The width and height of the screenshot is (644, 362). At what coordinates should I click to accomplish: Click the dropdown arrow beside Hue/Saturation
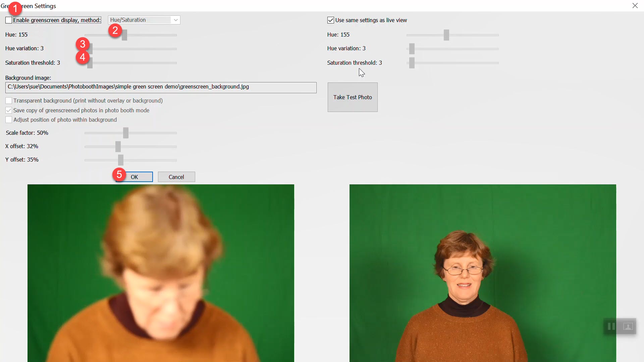click(x=176, y=20)
